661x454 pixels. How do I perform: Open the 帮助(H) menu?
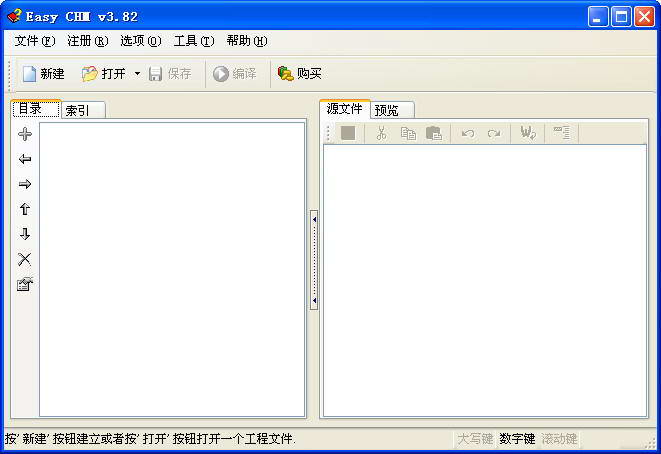247,41
